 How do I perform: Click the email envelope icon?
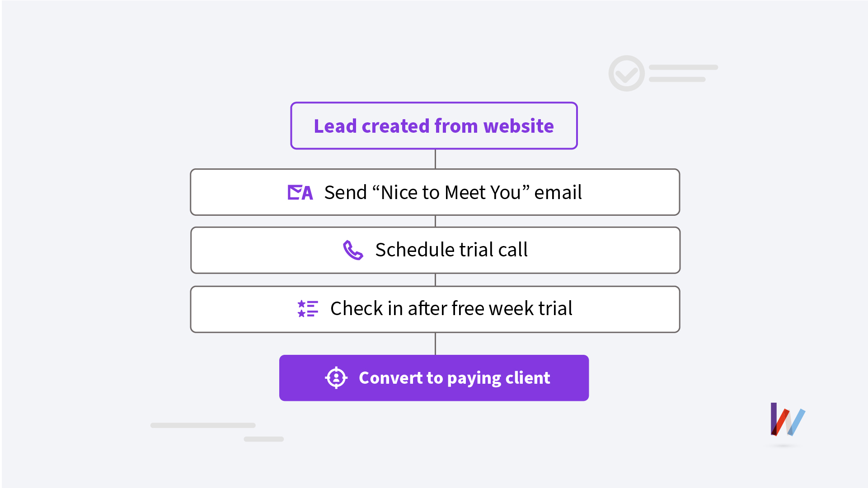(x=300, y=192)
